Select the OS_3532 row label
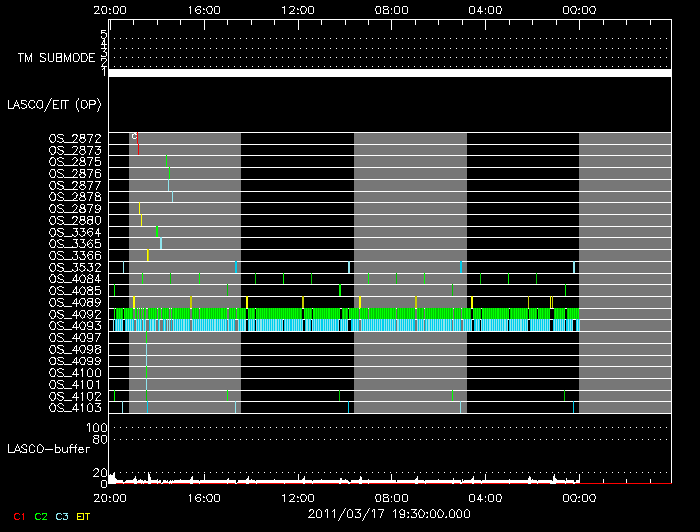This screenshot has height=532, width=700. [74, 267]
